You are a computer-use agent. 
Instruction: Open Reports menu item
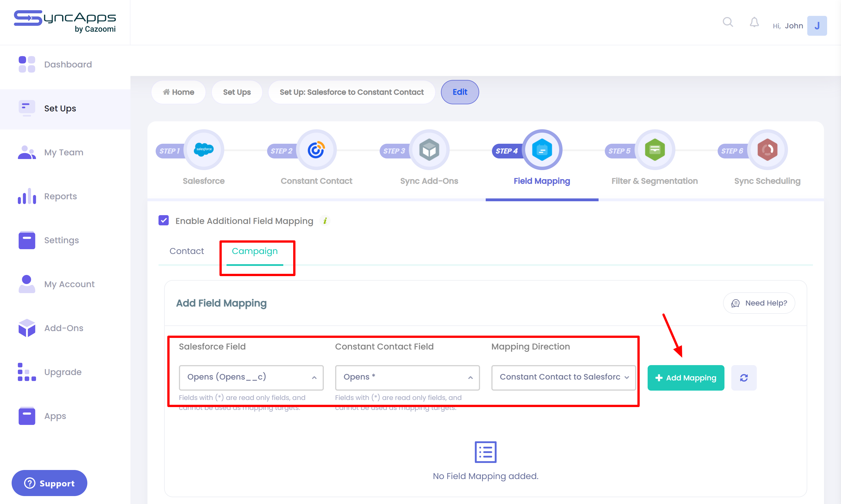point(60,196)
